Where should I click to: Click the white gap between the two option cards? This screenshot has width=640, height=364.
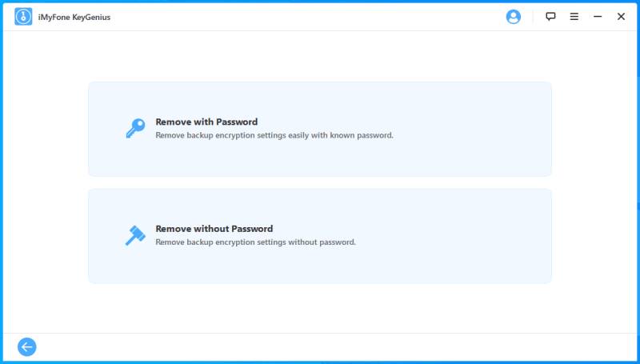[x=320, y=182]
